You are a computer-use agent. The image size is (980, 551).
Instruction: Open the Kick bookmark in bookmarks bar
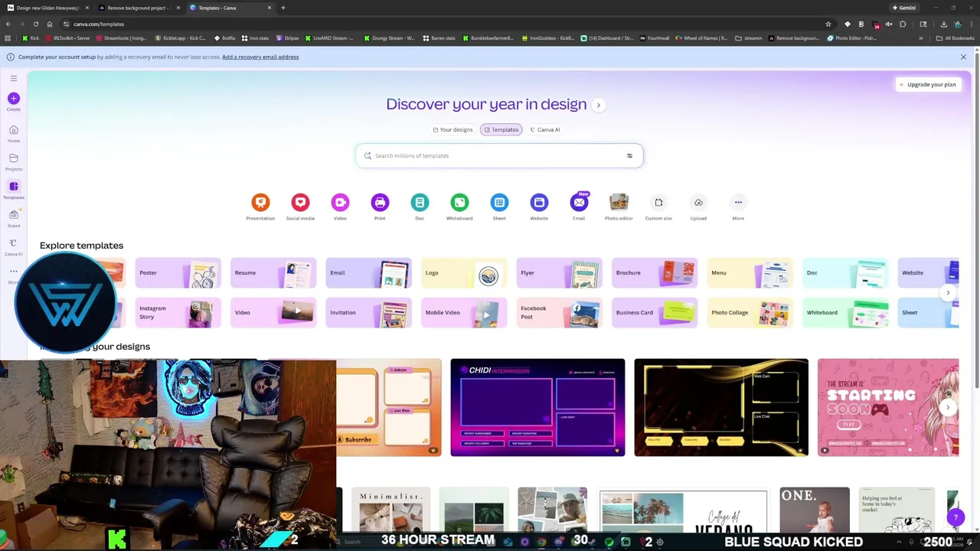(31, 37)
